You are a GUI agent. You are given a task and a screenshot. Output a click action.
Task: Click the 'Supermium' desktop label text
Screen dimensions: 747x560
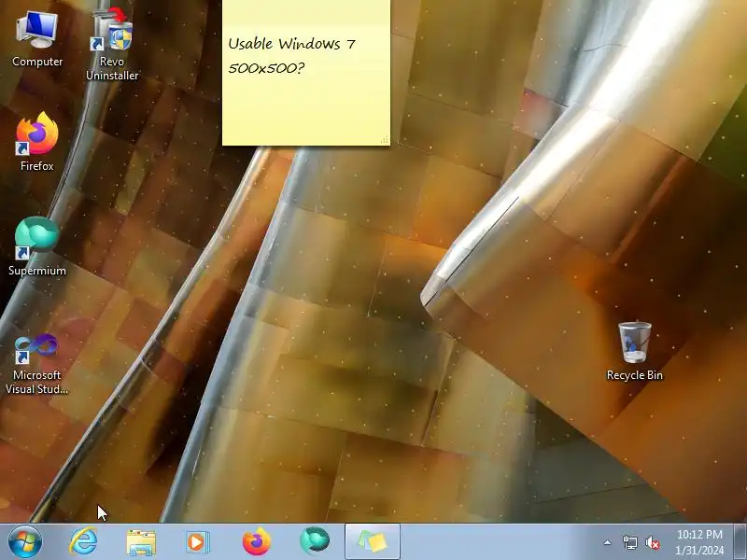click(37, 271)
